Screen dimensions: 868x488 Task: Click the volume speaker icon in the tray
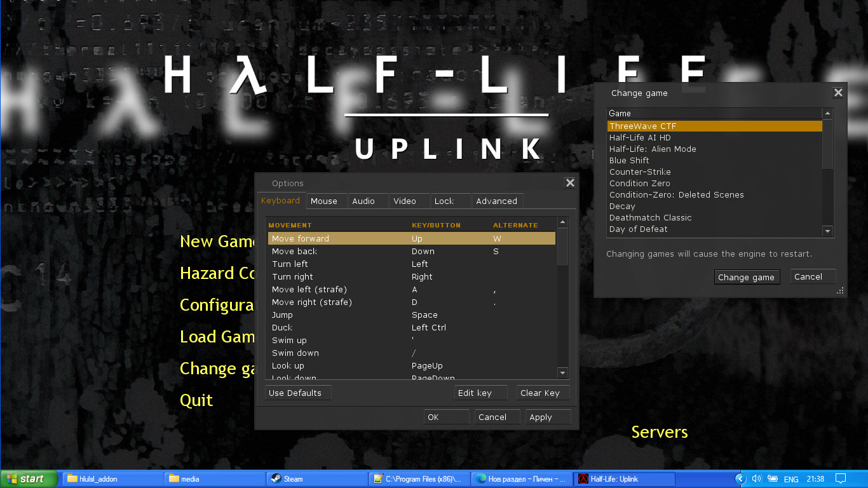[x=757, y=478]
